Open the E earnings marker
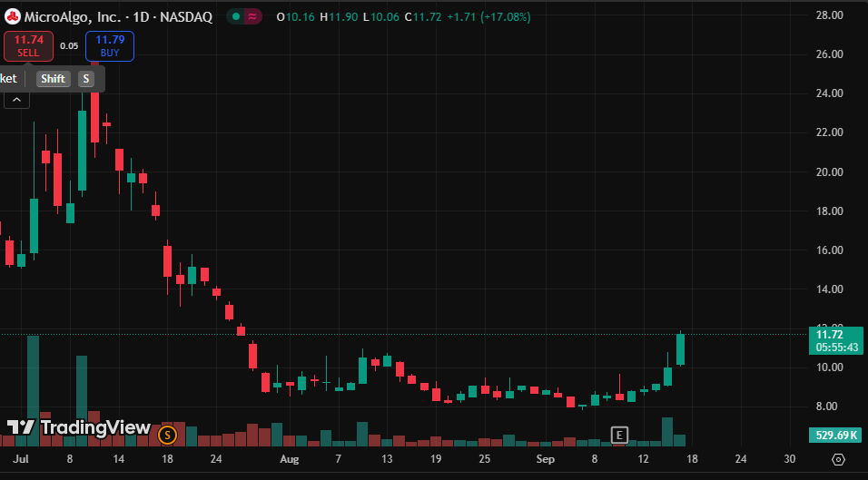 tap(619, 436)
